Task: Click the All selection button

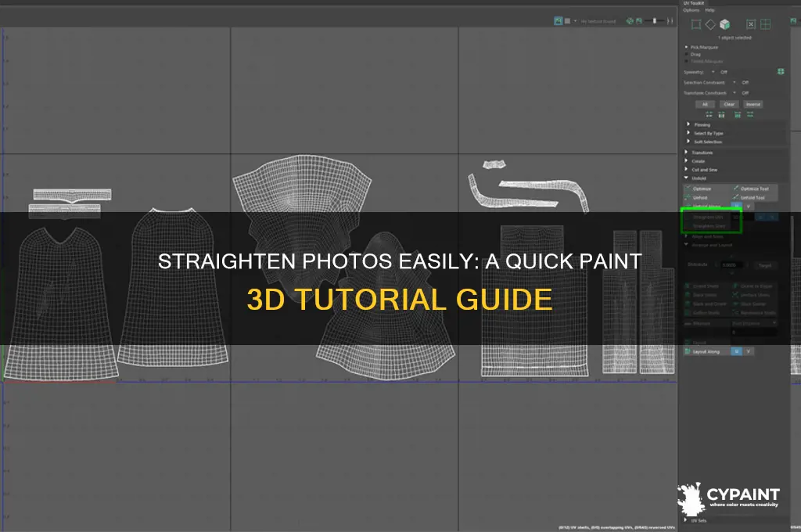Action: [705, 104]
